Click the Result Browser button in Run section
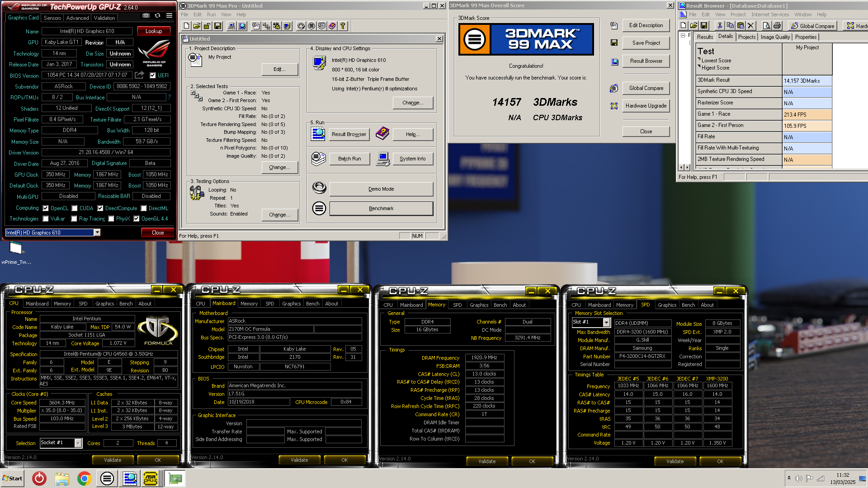The image size is (868, 488). 349,134
